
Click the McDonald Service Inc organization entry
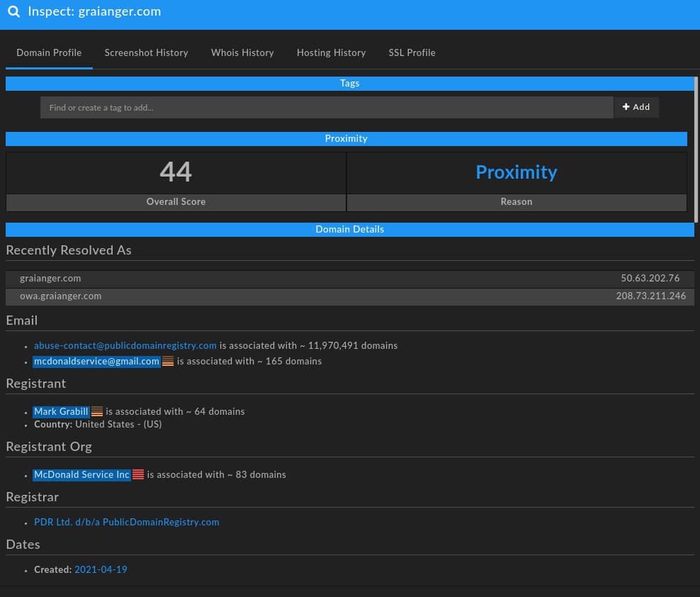81,475
